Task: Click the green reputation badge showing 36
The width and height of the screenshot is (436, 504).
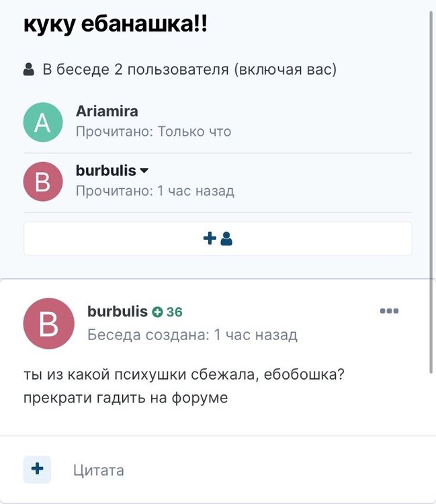Action: [167, 312]
